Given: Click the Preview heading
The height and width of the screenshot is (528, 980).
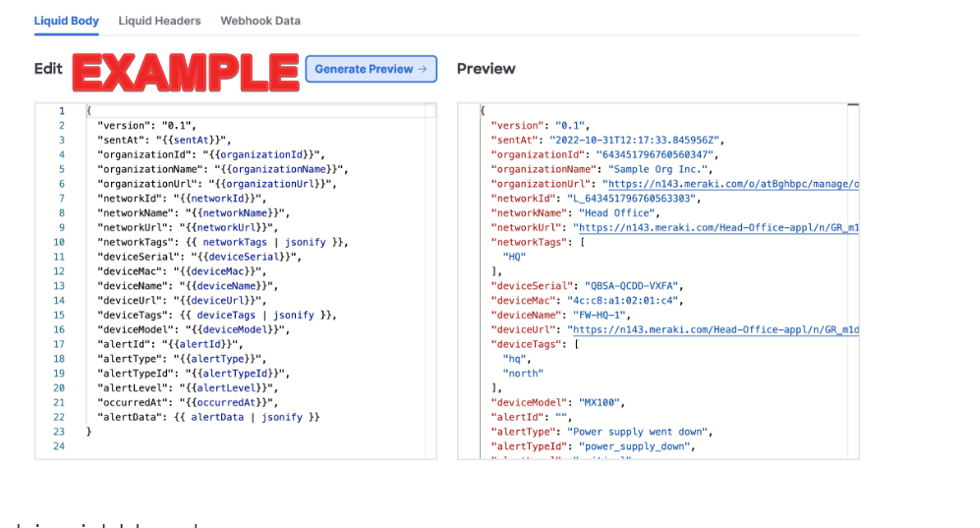Looking at the screenshot, I should [x=486, y=69].
